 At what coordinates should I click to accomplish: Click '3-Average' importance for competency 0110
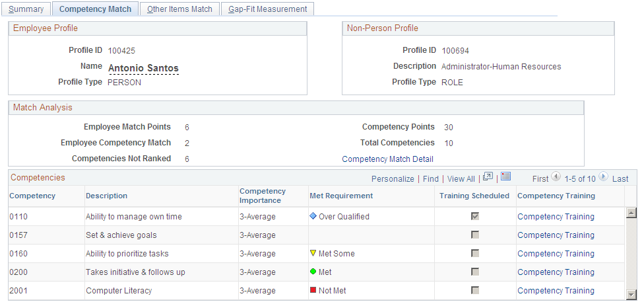tap(257, 216)
